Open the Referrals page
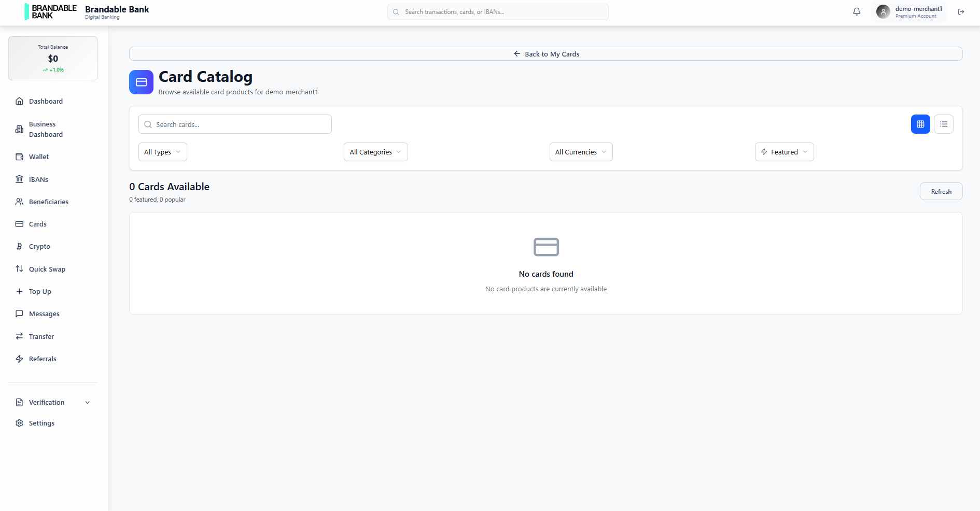The width and height of the screenshot is (980, 511). (43, 358)
